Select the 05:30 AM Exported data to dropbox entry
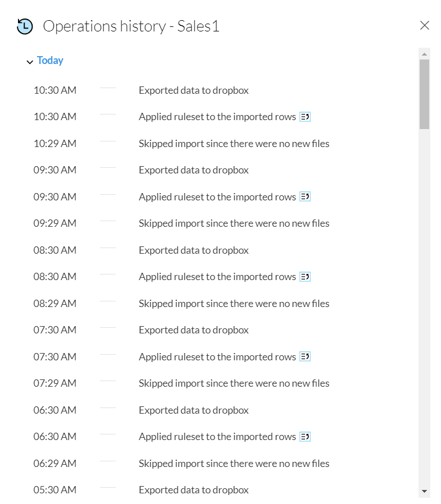This screenshot has width=441, height=504. point(193,490)
